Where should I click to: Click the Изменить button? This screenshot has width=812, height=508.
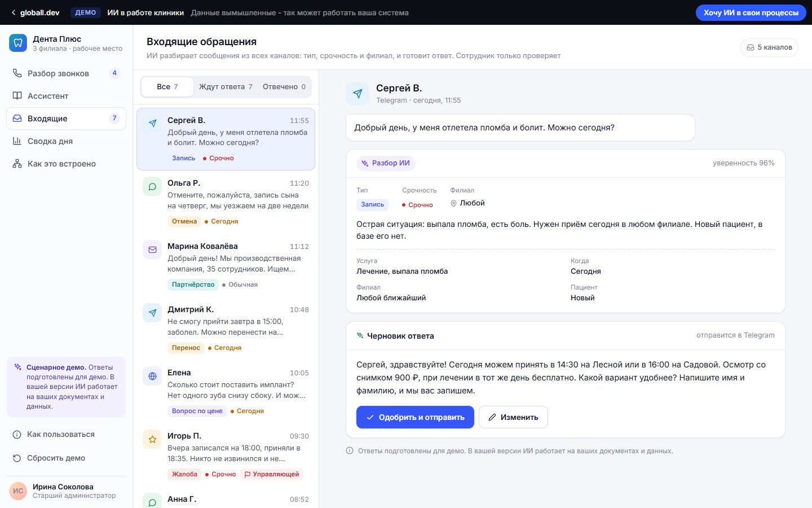[513, 417]
